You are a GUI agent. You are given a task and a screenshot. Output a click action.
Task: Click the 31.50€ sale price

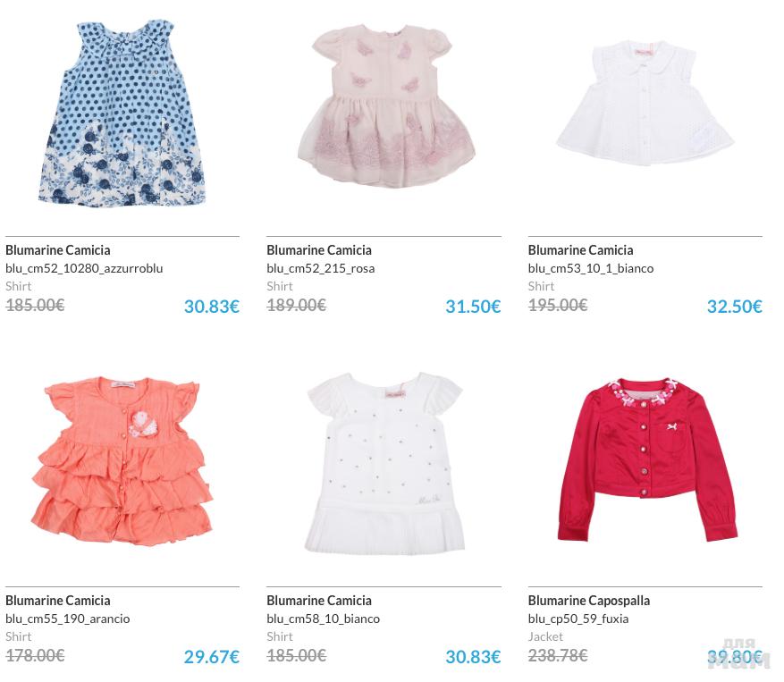click(x=473, y=307)
